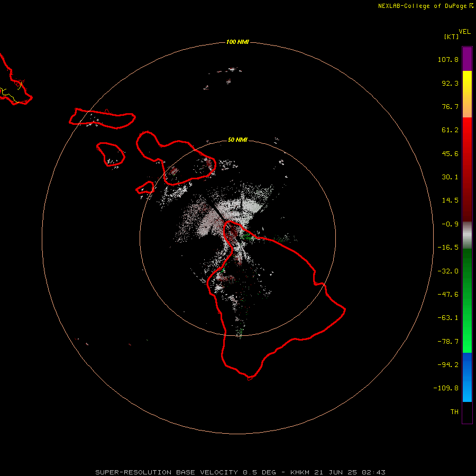
Task: Click the TH threshold label
Action: (x=454, y=411)
